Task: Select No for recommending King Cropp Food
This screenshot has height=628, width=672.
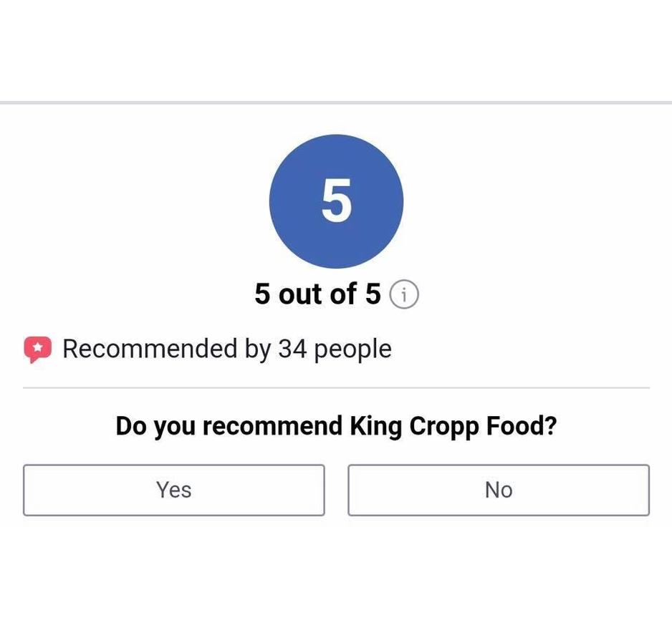Action: coord(499,490)
